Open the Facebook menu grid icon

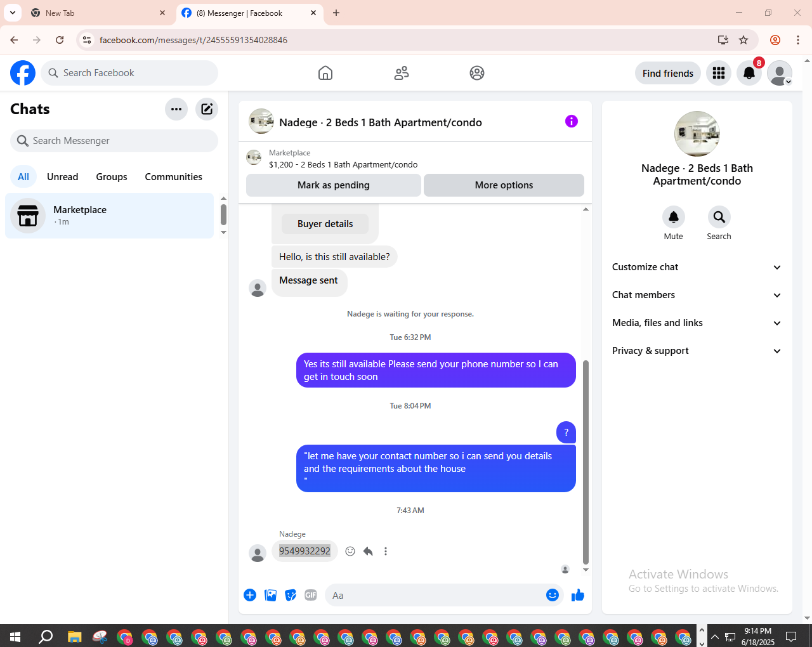click(x=719, y=73)
